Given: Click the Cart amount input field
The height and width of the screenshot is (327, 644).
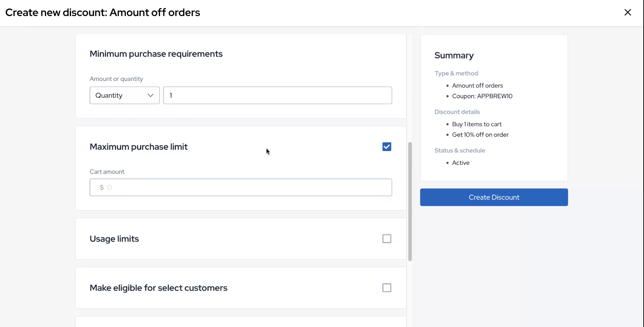Looking at the screenshot, I should click(x=240, y=187).
